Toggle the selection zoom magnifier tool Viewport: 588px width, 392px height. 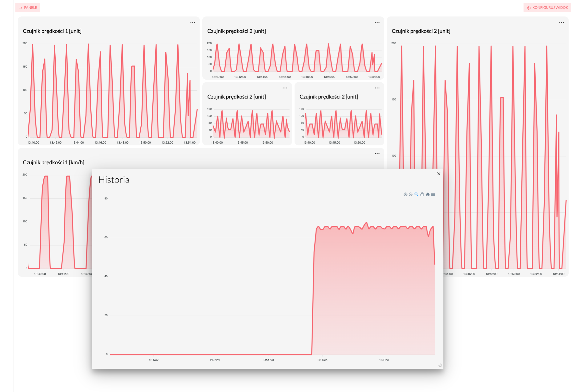pos(416,194)
